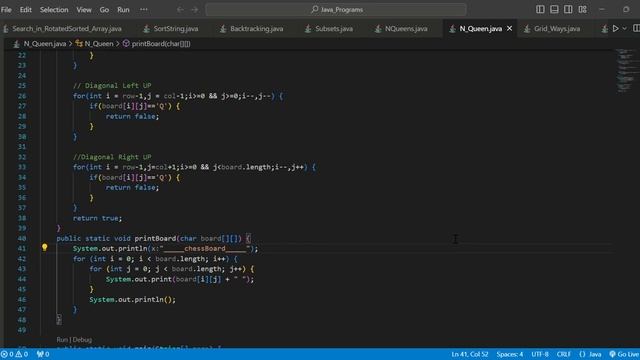Click line number 41 in gutter

click(22, 249)
